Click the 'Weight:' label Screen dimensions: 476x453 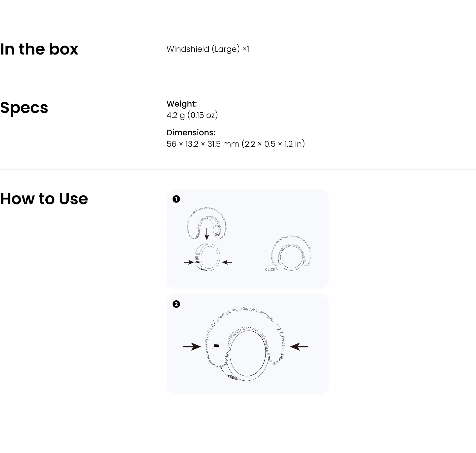[182, 104]
